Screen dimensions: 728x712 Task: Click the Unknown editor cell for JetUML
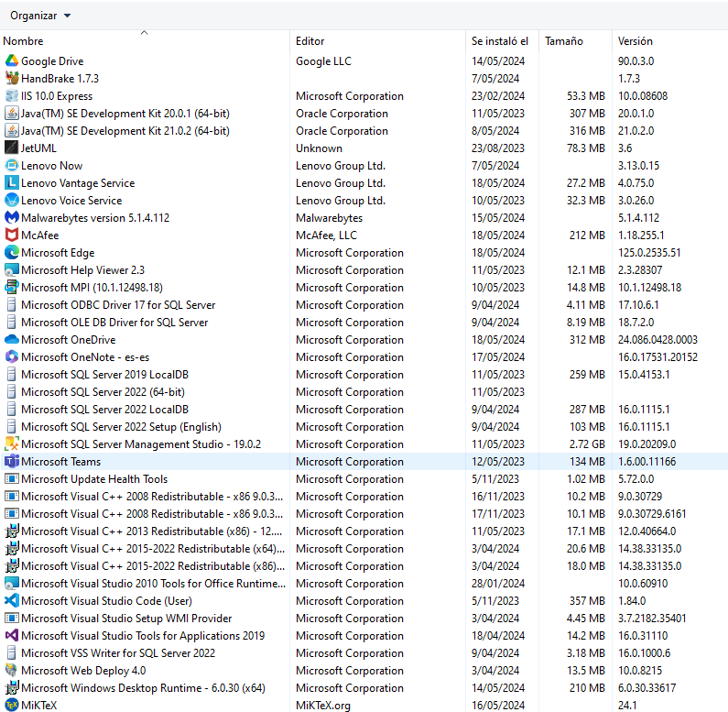pyautogui.click(x=319, y=148)
